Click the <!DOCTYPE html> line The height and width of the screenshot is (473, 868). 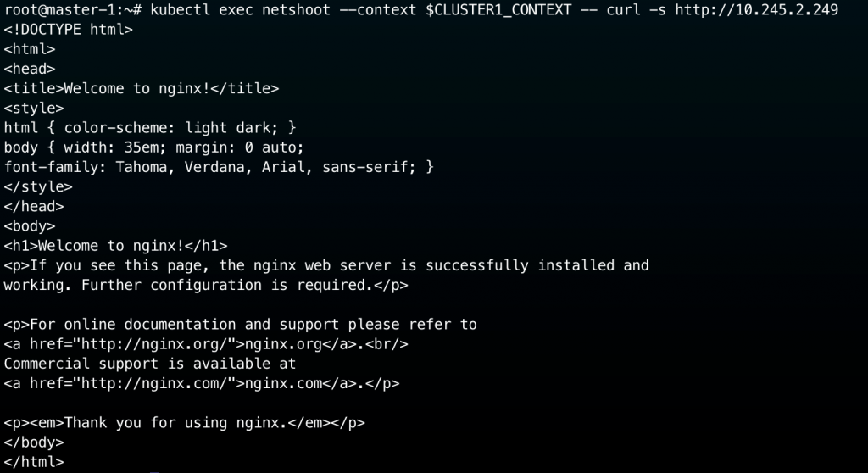coord(68,30)
